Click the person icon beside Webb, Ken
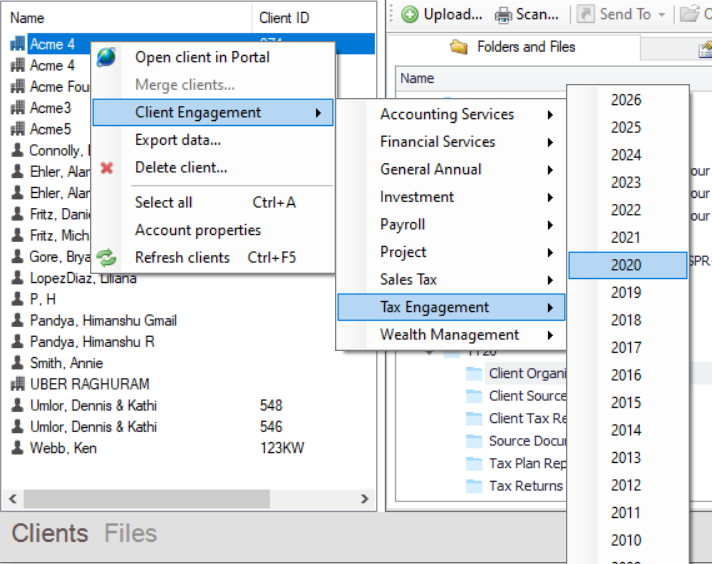The height and width of the screenshot is (564, 712). [x=17, y=448]
